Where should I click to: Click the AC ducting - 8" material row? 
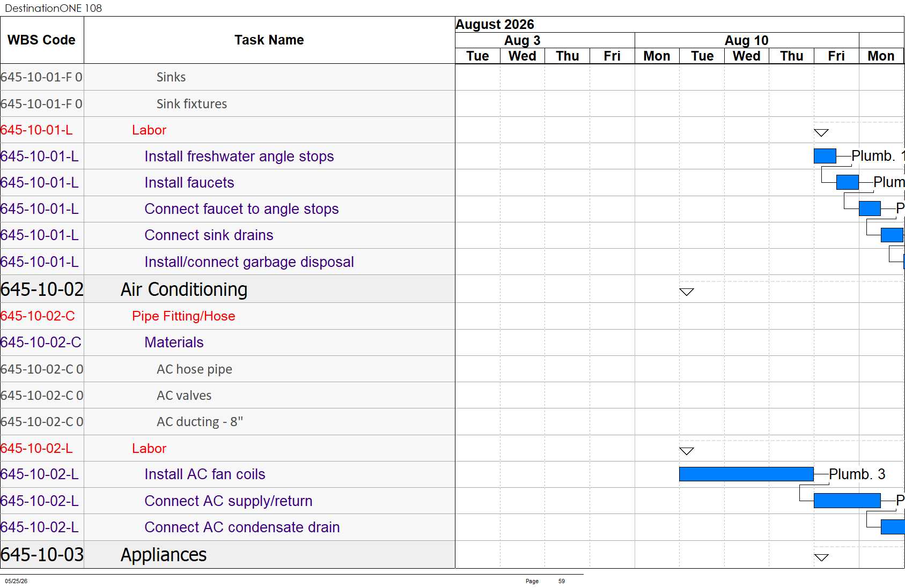point(227,422)
